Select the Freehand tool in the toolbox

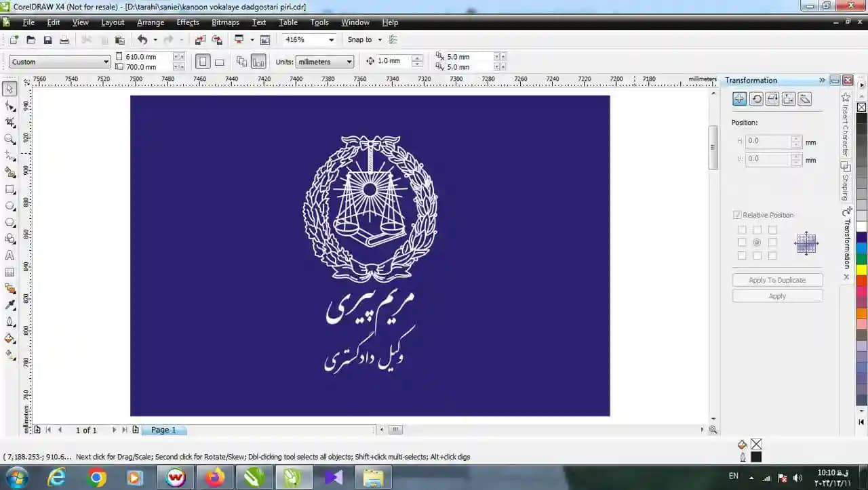coord(9,156)
